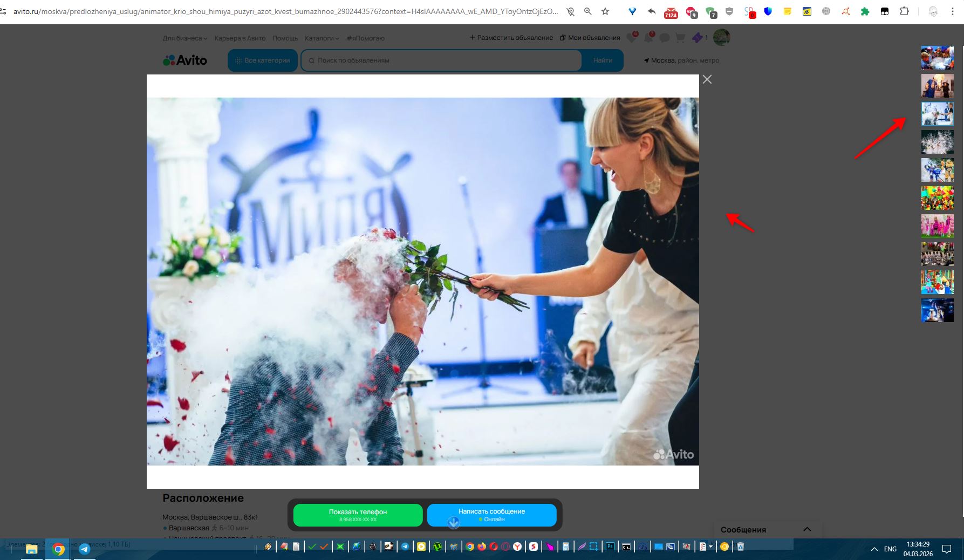Select the first gallery thumbnail
Screen dimensions: 964x560
937,58
